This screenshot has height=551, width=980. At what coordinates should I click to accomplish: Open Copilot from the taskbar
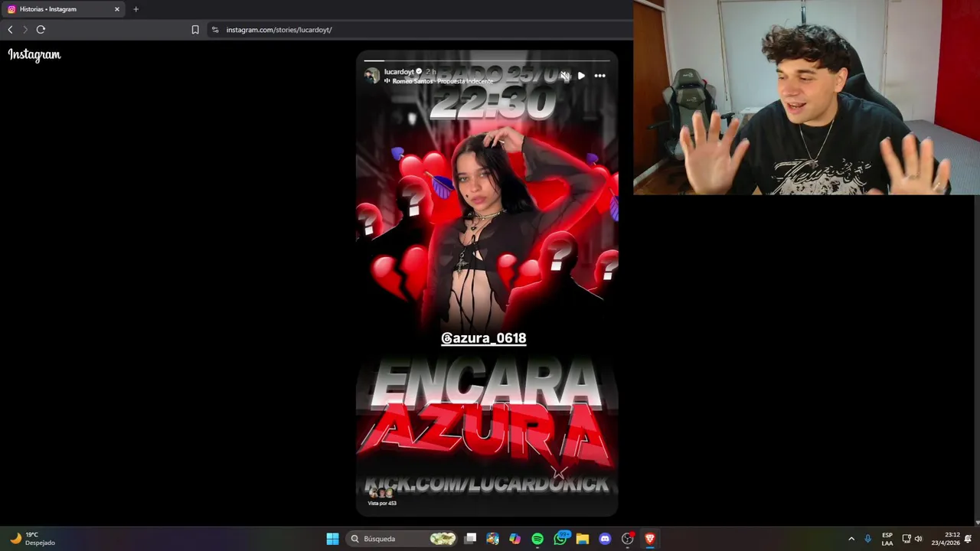coord(515,539)
